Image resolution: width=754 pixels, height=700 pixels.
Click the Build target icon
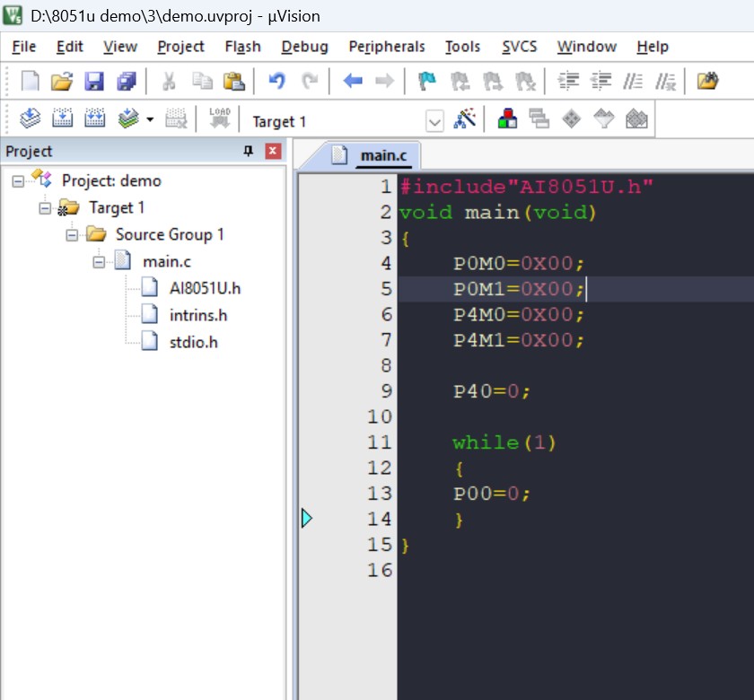pos(62,119)
